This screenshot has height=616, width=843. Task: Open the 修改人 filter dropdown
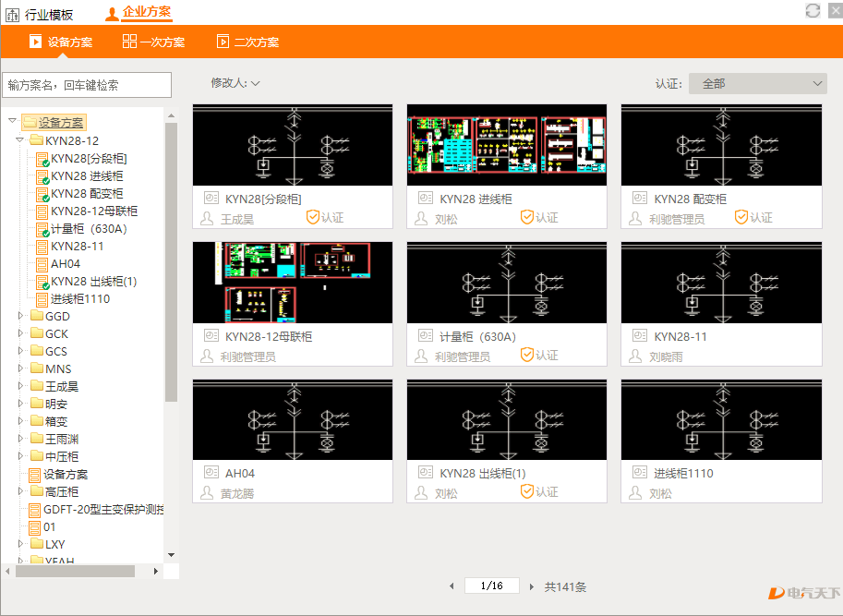[x=235, y=83]
